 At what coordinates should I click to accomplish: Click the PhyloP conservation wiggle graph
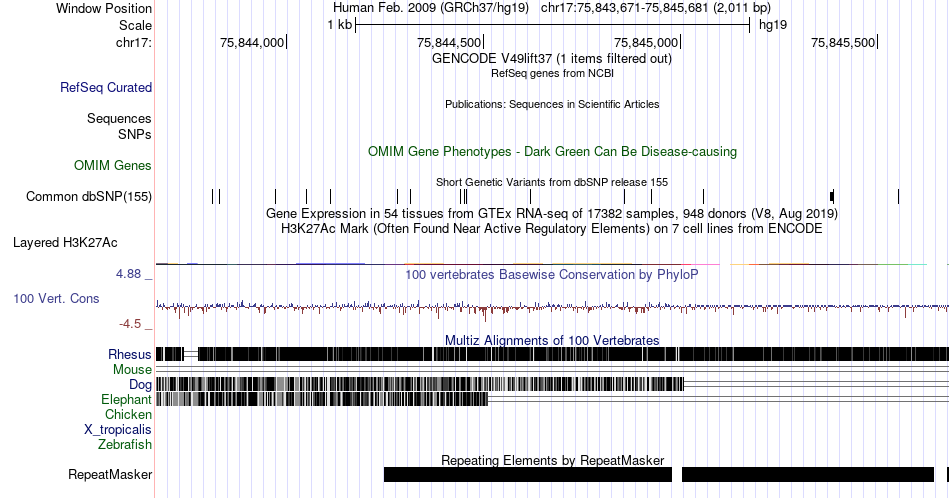pos(552,308)
